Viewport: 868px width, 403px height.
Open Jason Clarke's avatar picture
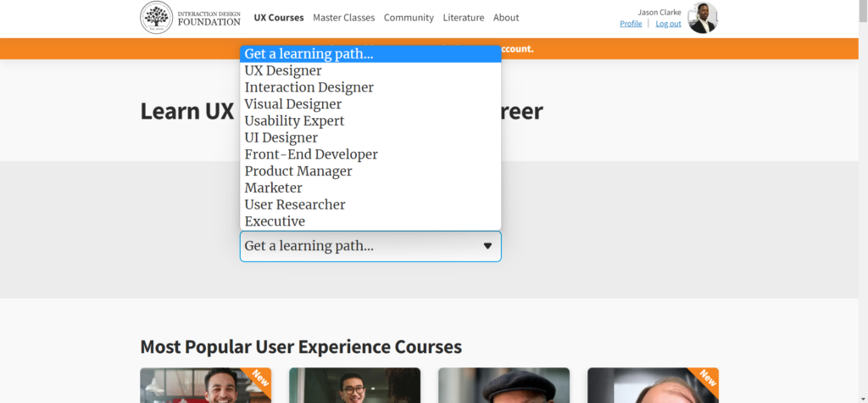click(703, 18)
